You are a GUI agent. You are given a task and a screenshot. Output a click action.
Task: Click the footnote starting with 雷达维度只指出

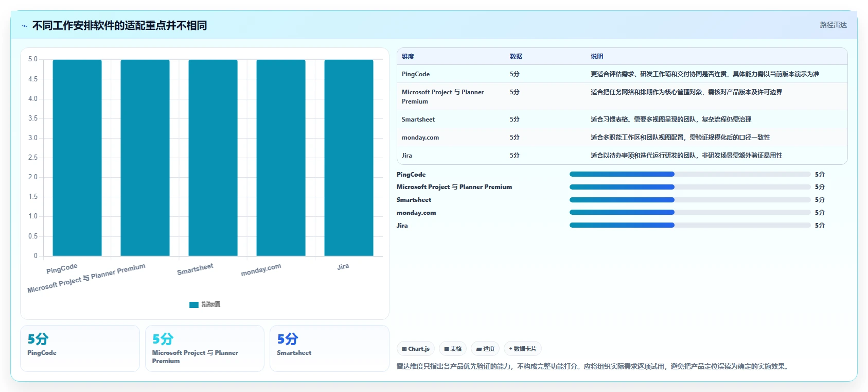(x=593, y=366)
